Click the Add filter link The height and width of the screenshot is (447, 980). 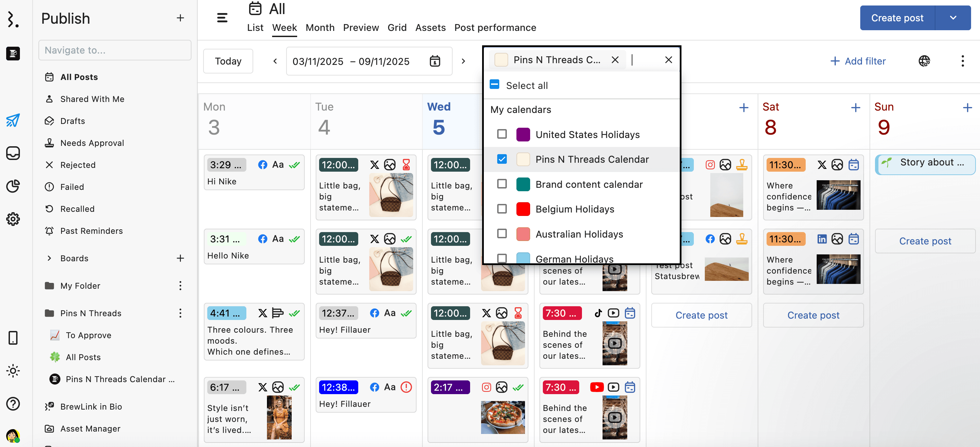click(x=857, y=61)
